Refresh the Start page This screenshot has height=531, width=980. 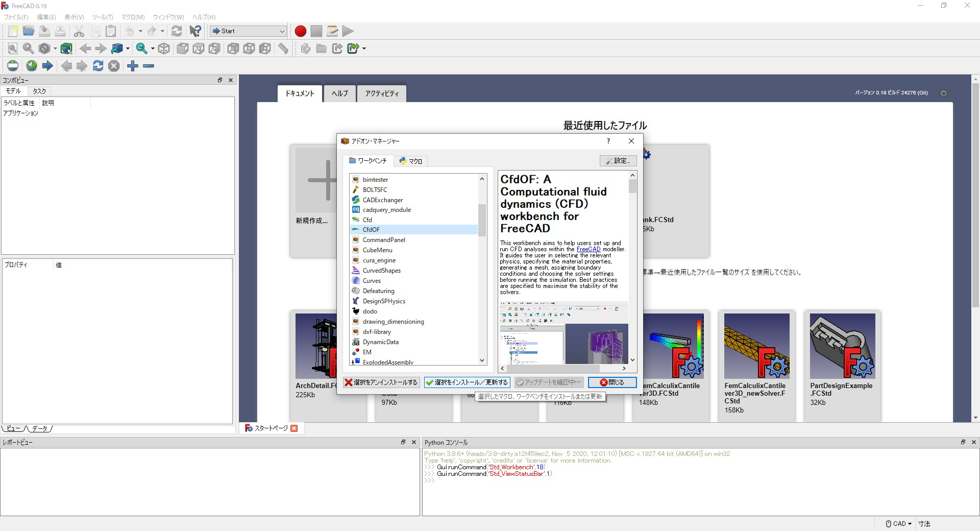click(97, 66)
